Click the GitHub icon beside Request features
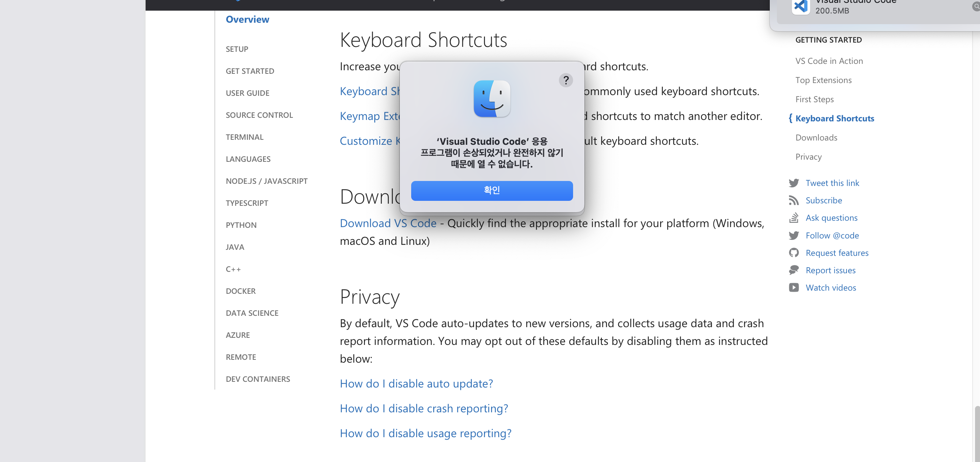Viewport: 980px width, 462px height. (x=794, y=253)
